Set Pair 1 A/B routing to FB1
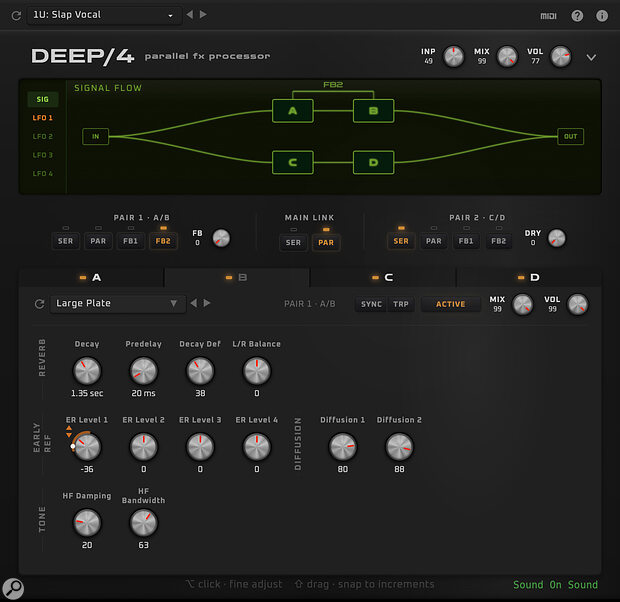The width and height of the screenshot is (620, 602). 130,241
